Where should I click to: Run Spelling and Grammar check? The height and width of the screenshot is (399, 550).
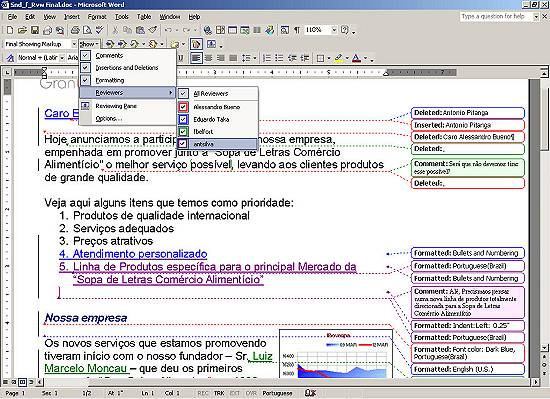pos(100,30)
